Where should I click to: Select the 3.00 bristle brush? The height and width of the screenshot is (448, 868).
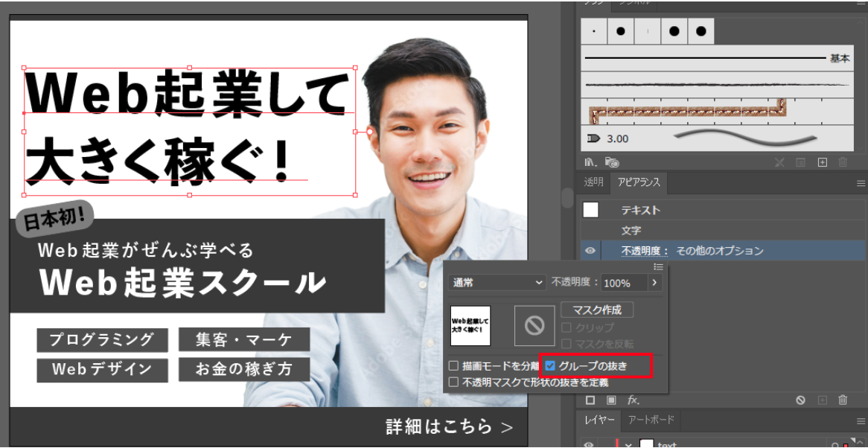coord(718,138)
